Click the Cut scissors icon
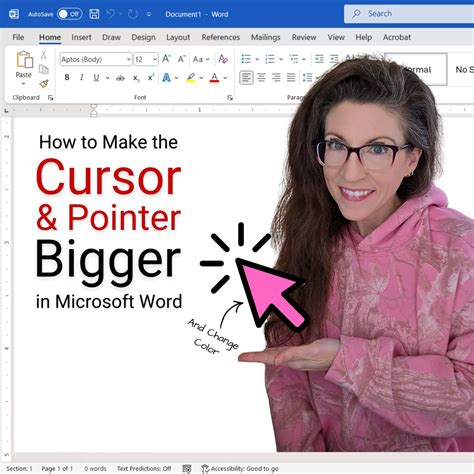The width and height of the screenshot is (474, 474). point(44,55)
